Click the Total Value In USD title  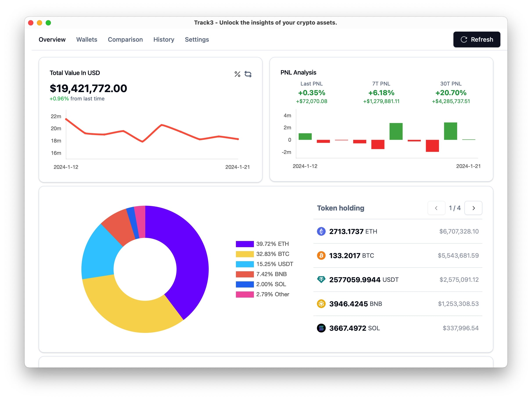tap(75, 73)
